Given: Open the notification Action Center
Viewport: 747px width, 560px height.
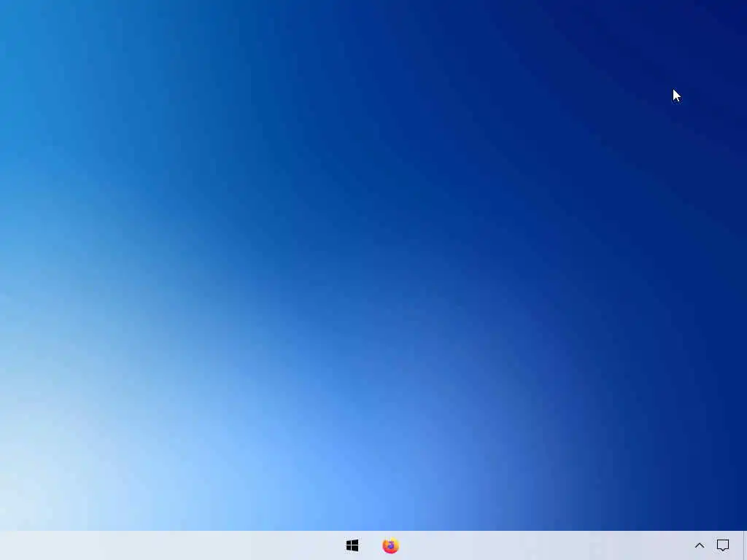Looking at the screenshot, I should point(723,545).
